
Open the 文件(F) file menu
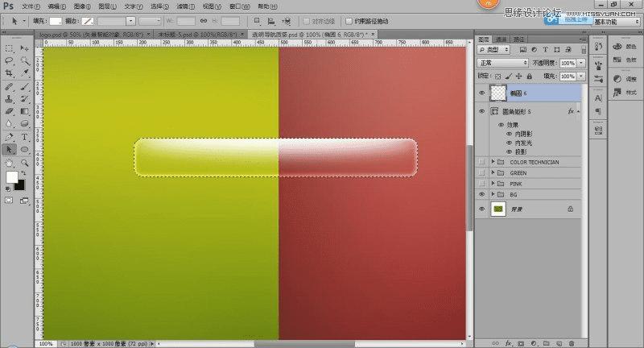(31, 6)
